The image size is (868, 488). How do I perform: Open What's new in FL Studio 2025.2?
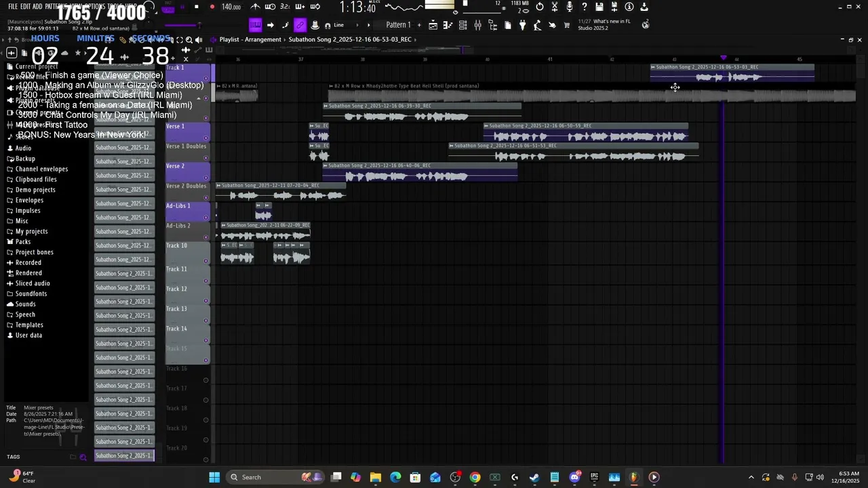(604, 24)
